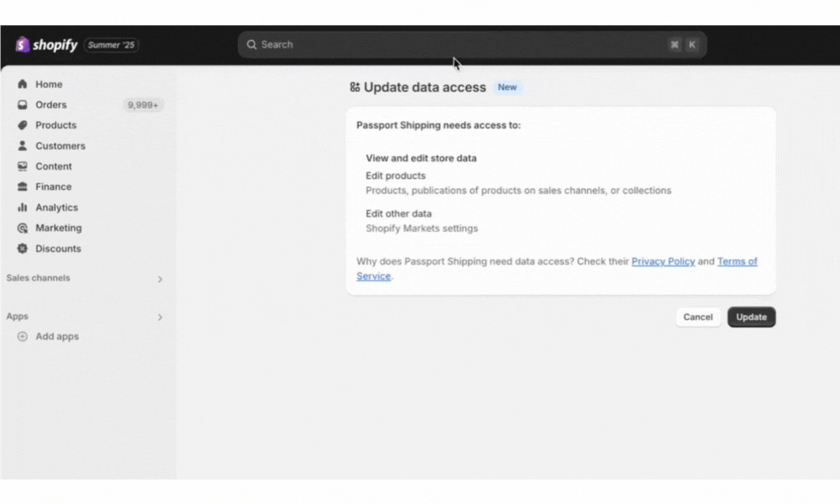View the Customers page
Screen dimensions: 840x504
click(x=60, y=145)
